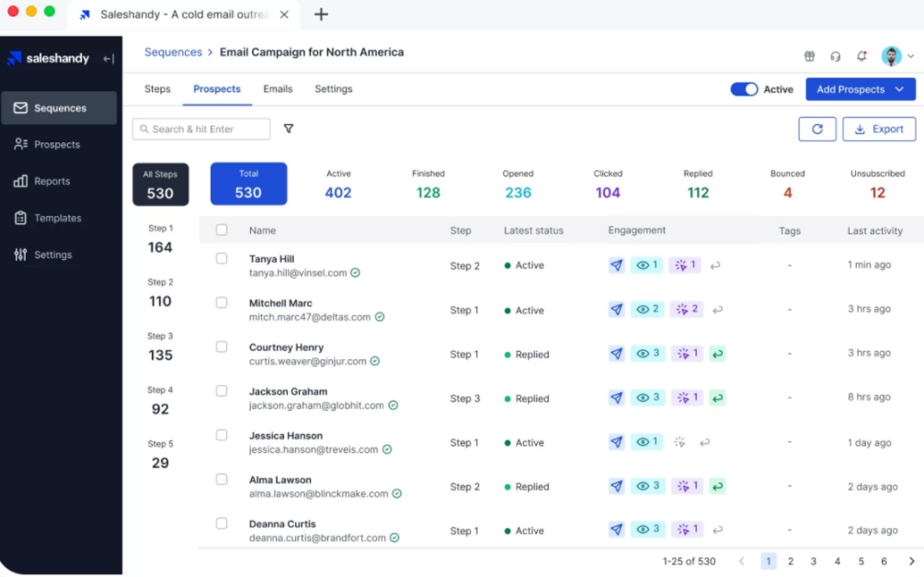Open the notifications bell icon
The width and height of the screenshot is (924, 577).
tap(861, 56)
